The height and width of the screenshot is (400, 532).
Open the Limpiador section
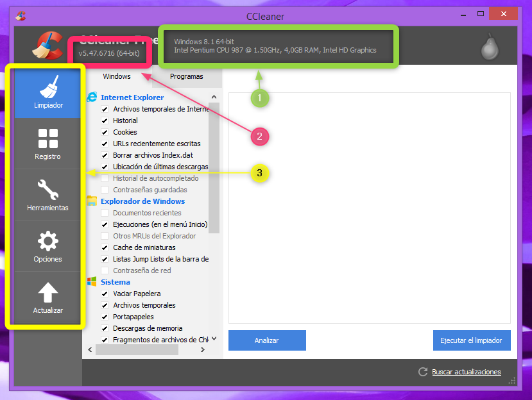(x=47, y=92)
